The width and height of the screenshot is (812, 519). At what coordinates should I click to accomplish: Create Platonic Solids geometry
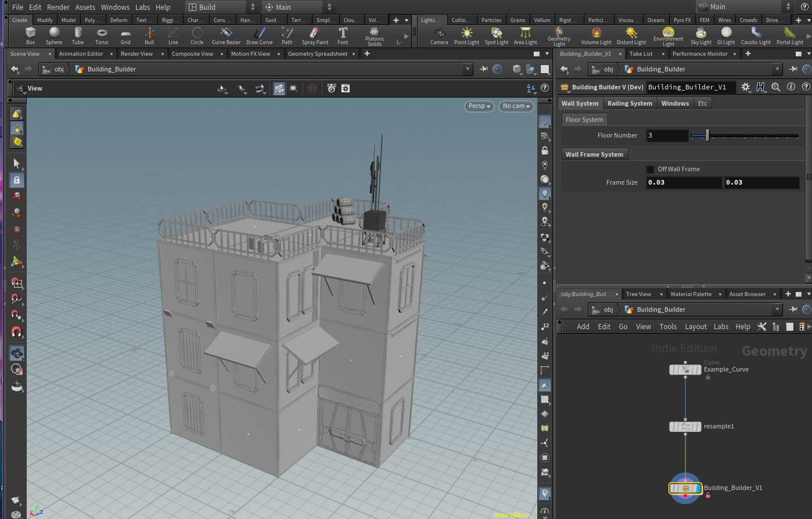click(x=375, y=37)
